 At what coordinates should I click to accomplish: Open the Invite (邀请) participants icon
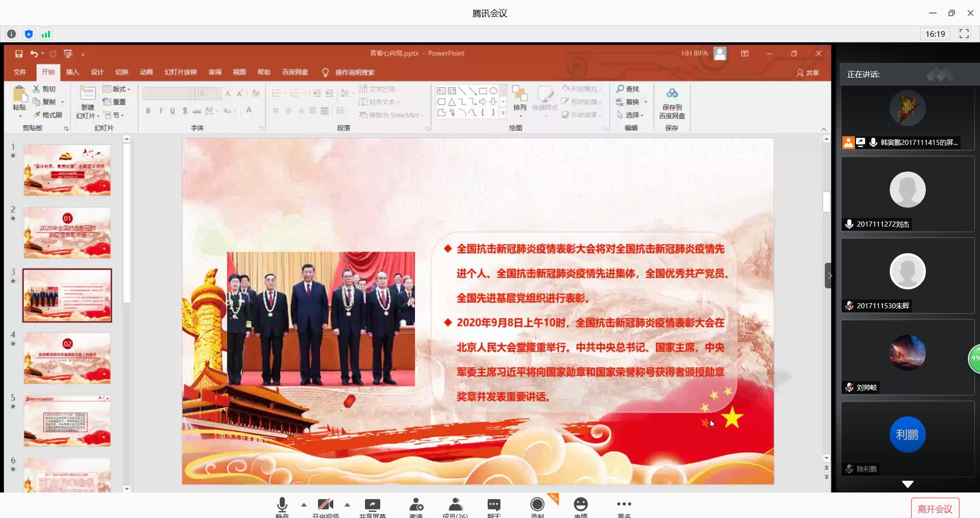[416, 506]
